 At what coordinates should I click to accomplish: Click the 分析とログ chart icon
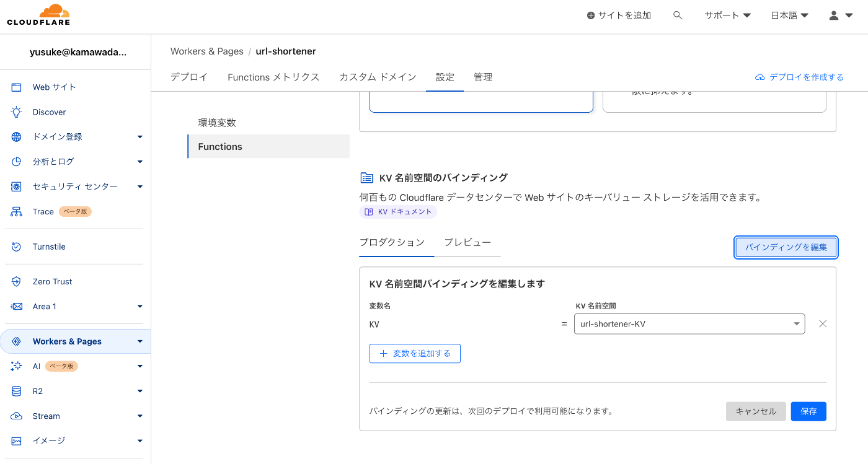point(17,162)
